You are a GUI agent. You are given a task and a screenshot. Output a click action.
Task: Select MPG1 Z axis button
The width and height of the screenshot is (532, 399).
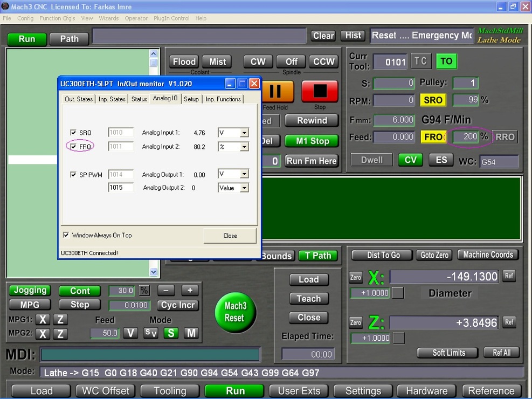tap(60, 320)
